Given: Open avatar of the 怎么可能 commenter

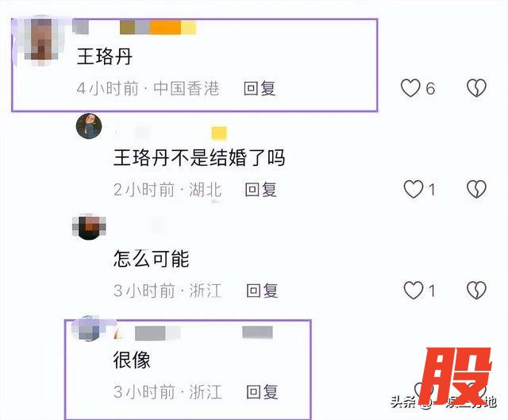Looking at the screenshot, I should pyautogui.click(x=89, y=226).
